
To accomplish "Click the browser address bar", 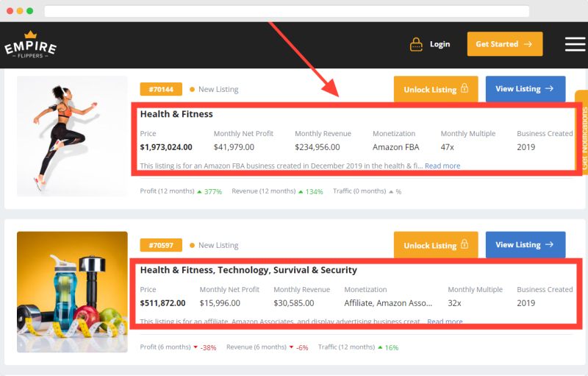I will coord(287,11).
